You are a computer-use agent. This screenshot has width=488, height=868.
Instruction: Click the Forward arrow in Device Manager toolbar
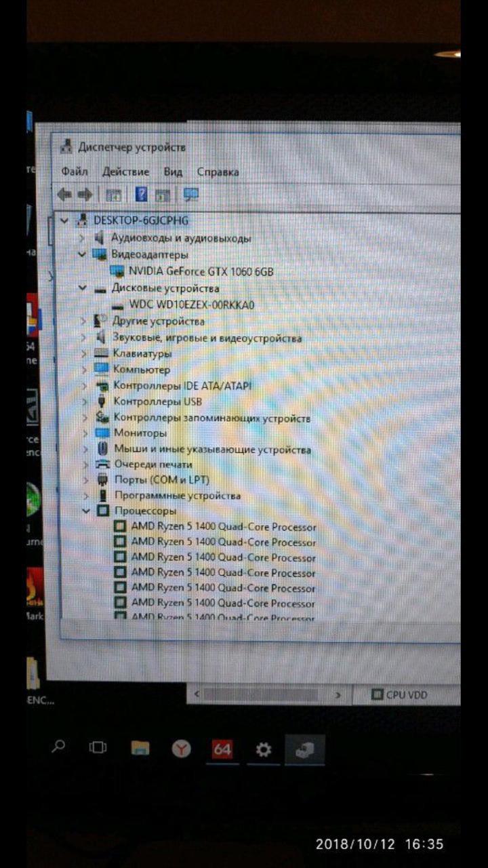tap(85, 195)
